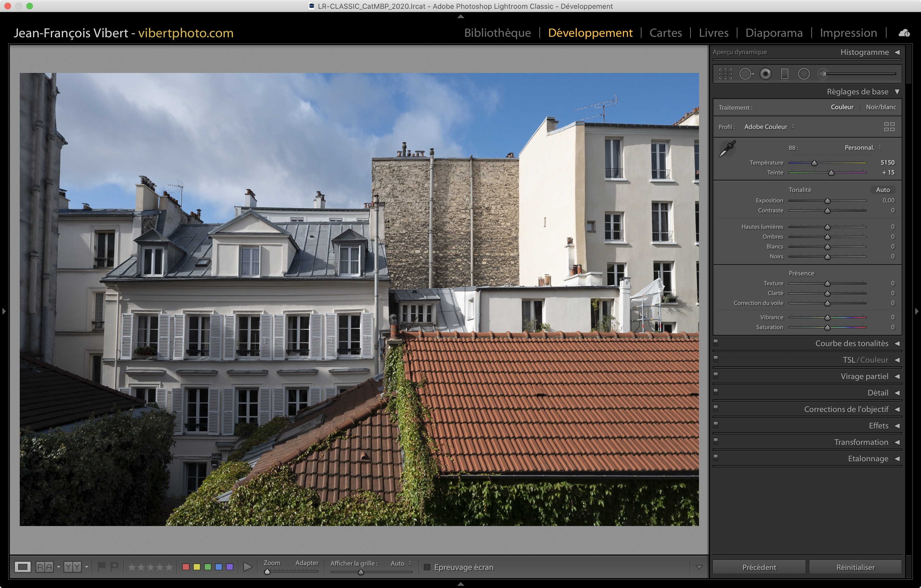Choose the Red Eye Correction tool
Image resolution: width=921 pixels, height=588 pixels.
[x=765, y=74]
